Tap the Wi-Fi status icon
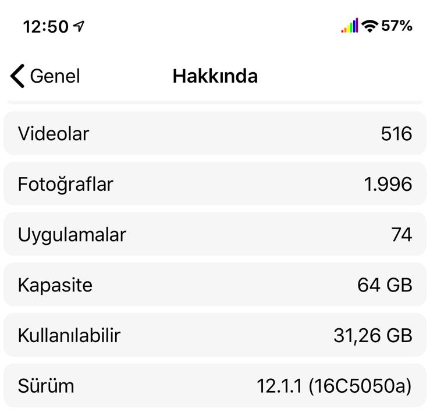The height and width of the screenshot is (412, 427). pyautogui.click(x=370, y=26)
